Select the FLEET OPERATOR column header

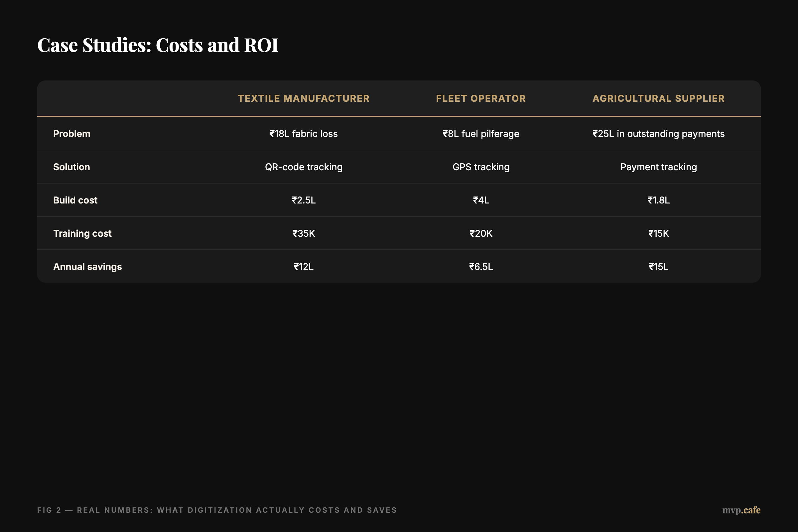[481, 98]
